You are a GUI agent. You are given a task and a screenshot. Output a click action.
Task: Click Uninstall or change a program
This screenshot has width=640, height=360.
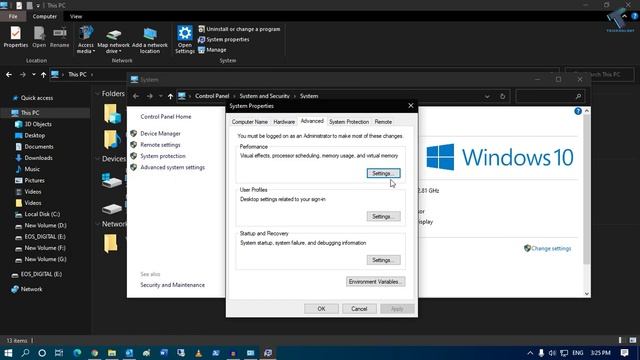click(239, 29)
